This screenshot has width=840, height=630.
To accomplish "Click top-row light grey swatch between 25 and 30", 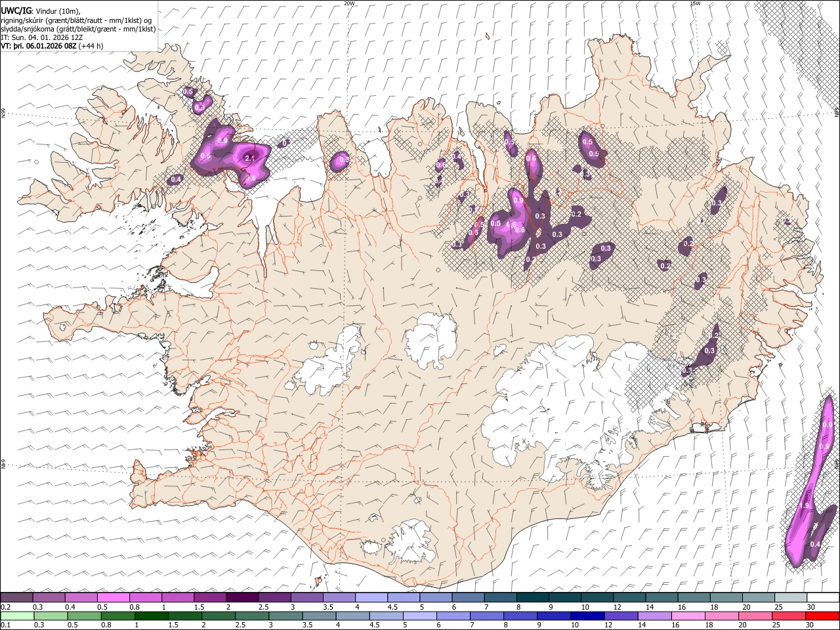I will [790, 598].
